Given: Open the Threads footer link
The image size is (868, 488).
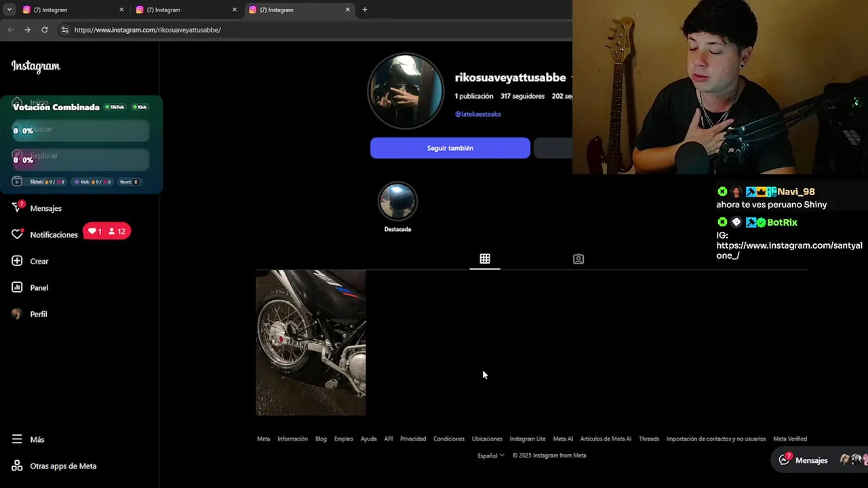Looking at the screenshot, I should 649,439.
